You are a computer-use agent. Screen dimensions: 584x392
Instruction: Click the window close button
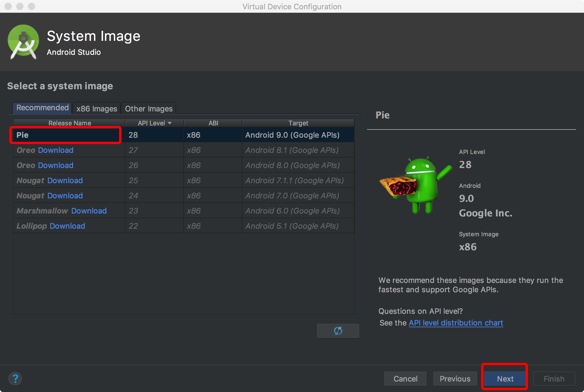(8, 6)
